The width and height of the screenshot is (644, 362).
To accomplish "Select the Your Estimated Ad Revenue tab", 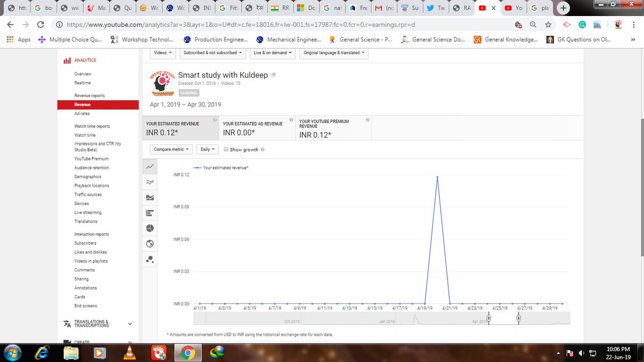I will pos(257,128).
